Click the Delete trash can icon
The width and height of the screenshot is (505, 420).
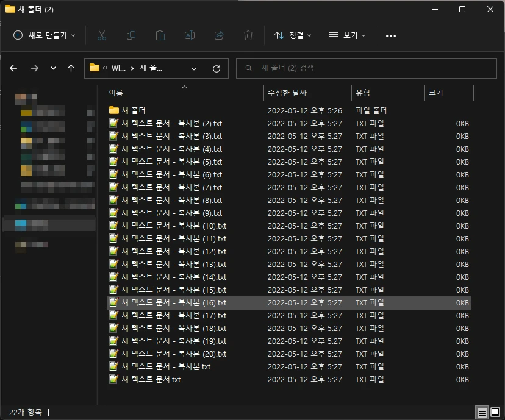point(248,35)
